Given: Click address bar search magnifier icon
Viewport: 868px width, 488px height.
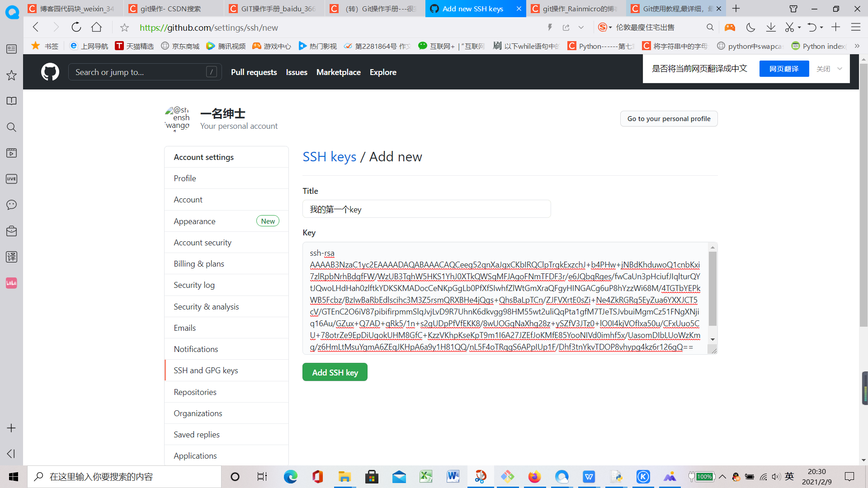Looking at the screenshot, I should pyautogui.click(x=710, y=28).
